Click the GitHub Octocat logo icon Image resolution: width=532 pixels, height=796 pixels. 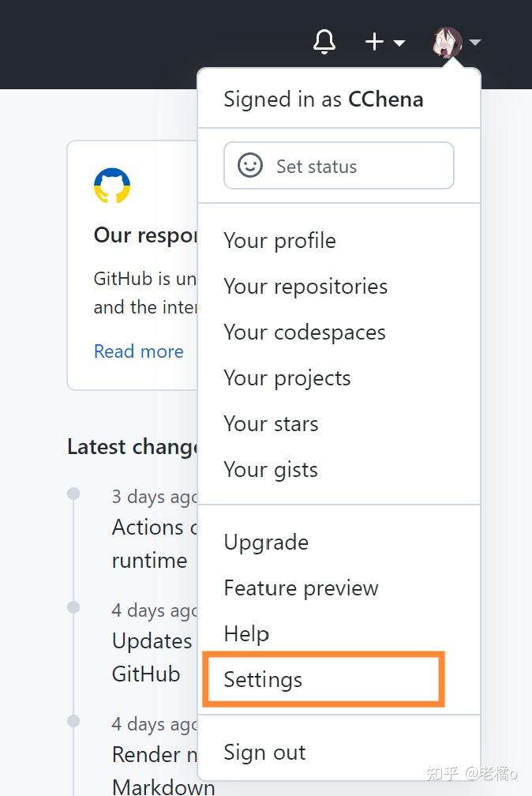coord(112,186)
